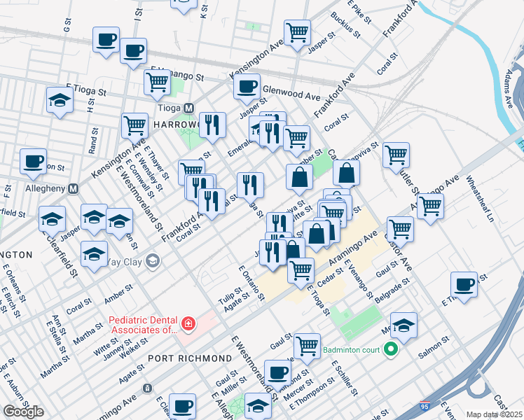The height and width of the screenshot is (420, 524).
Task: Select coffee cup marker at bottom near Aramingo Ave
Action: tap(182, 407)
